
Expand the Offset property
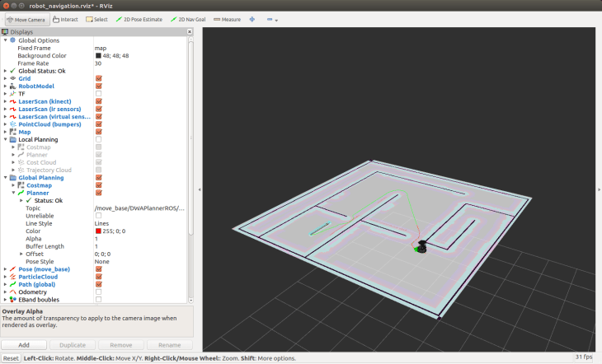(21, 254)
